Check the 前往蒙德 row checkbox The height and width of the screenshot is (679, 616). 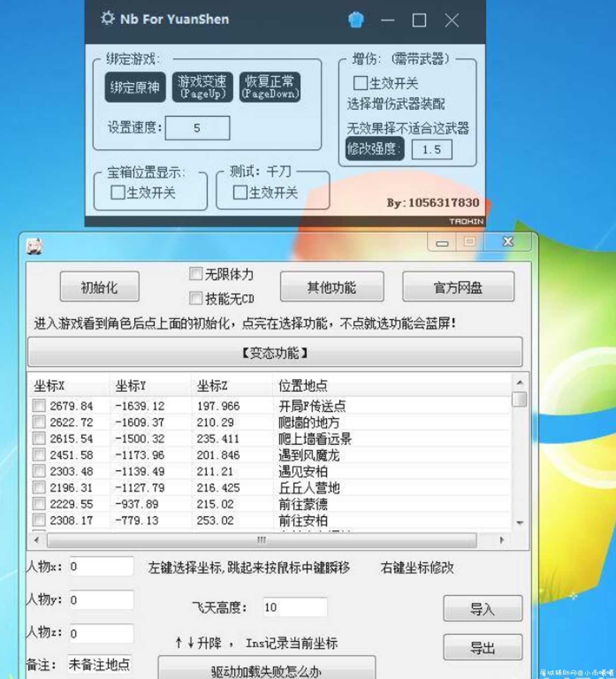click(39, 504)
